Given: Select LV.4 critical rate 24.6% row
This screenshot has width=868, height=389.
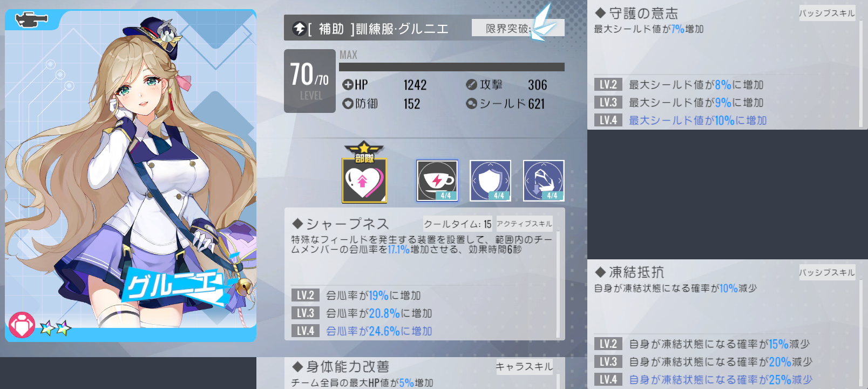Looking at the screenshot, I should click(423, 331).
